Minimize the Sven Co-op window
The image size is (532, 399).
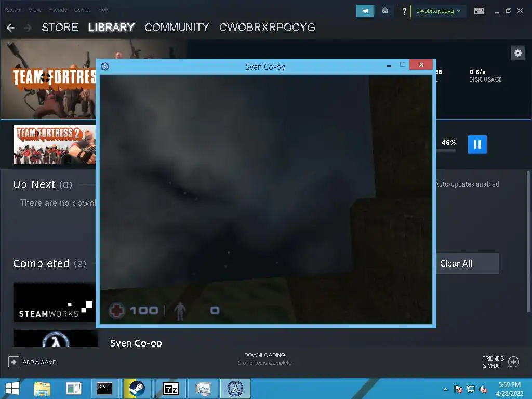tap(389, 65)
